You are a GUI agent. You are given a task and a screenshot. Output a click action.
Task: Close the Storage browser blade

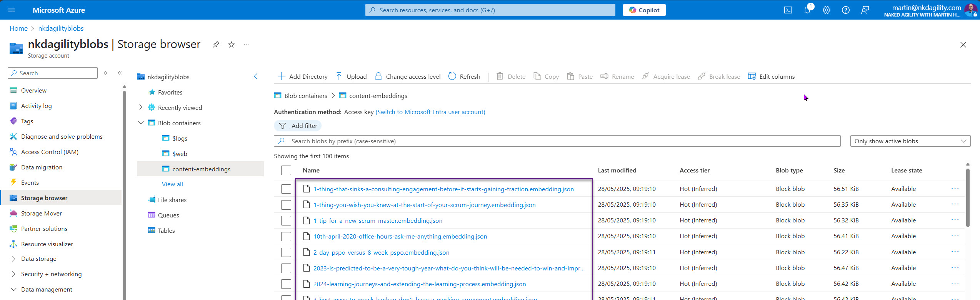point(963,45)
